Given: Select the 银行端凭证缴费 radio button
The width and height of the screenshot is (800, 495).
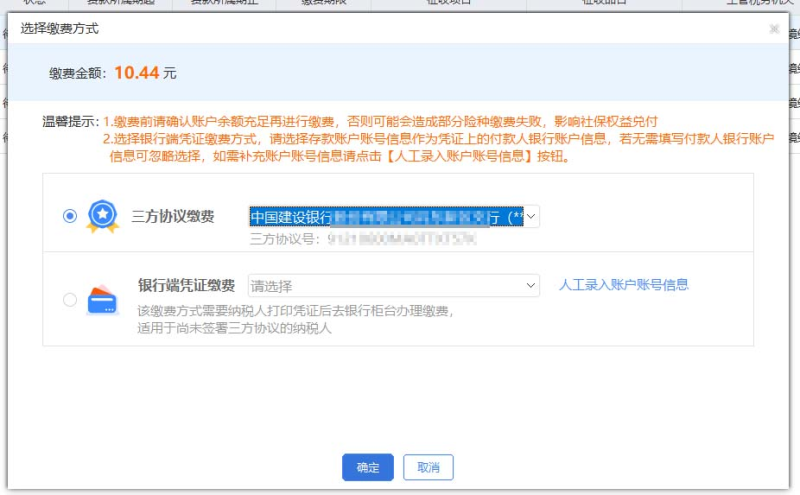Looking at the screenshot, I should 69,299.
